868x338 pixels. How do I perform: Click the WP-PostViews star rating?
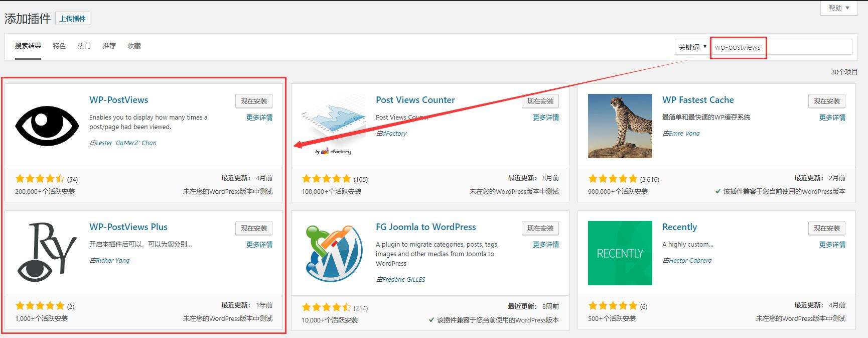point(40,179)
